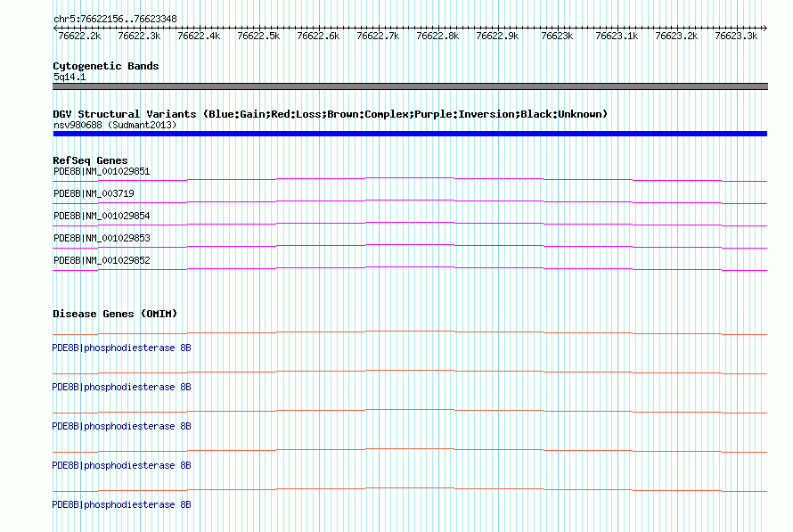Open the second PDE8B|phosphodiesterase 8B OMIM link
793x532 pixels.
point(121,387)
